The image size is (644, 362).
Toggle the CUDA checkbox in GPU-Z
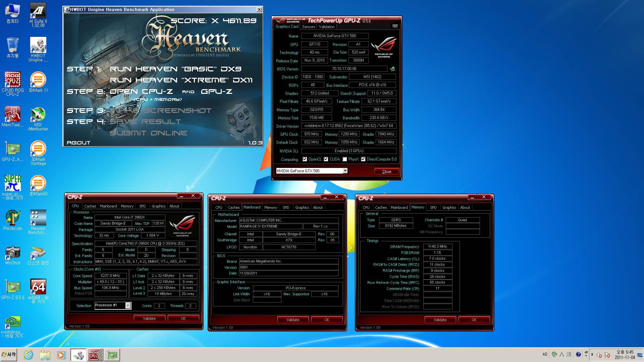tap(326, 159)
